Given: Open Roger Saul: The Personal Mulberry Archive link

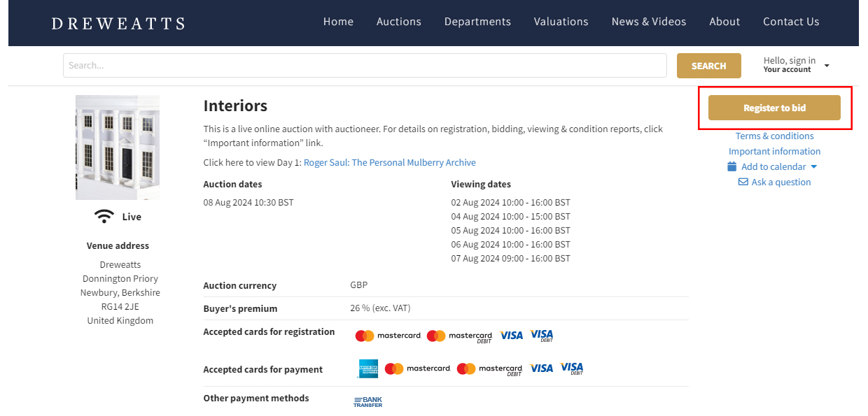Looking at the screenshot, I should pyautogui.click(x=389, y=162).
